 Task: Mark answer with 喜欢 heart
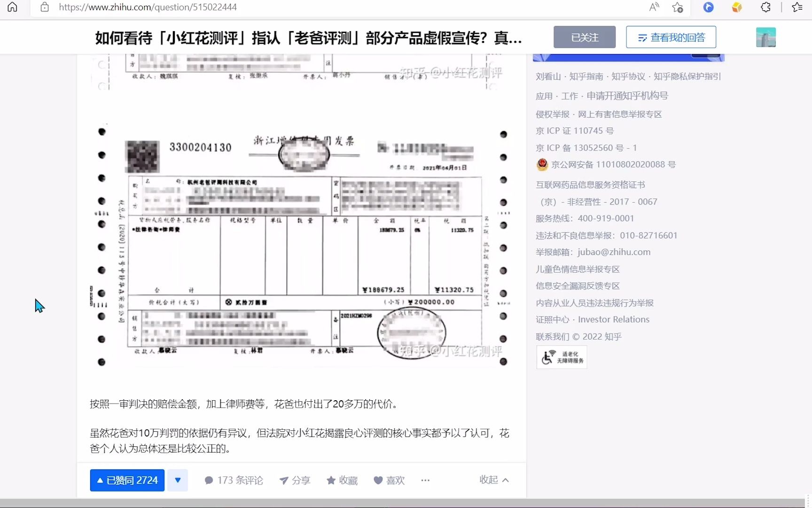click(x=389, y=480)
